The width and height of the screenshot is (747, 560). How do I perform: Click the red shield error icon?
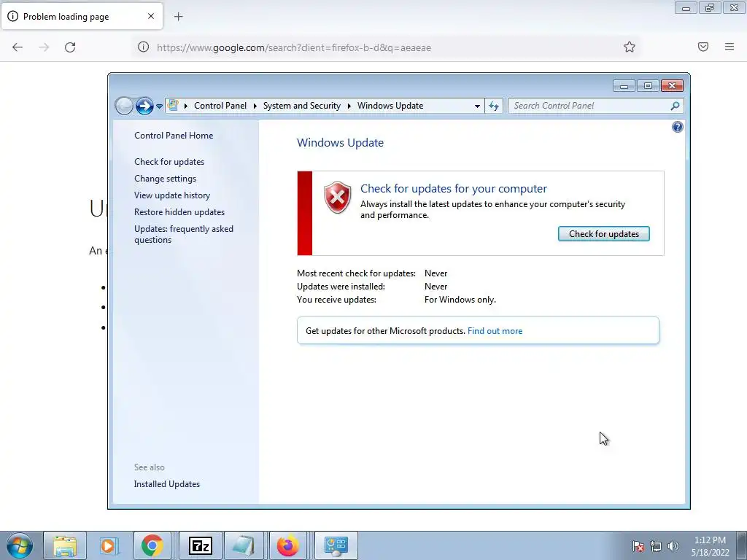coord(337,197)
